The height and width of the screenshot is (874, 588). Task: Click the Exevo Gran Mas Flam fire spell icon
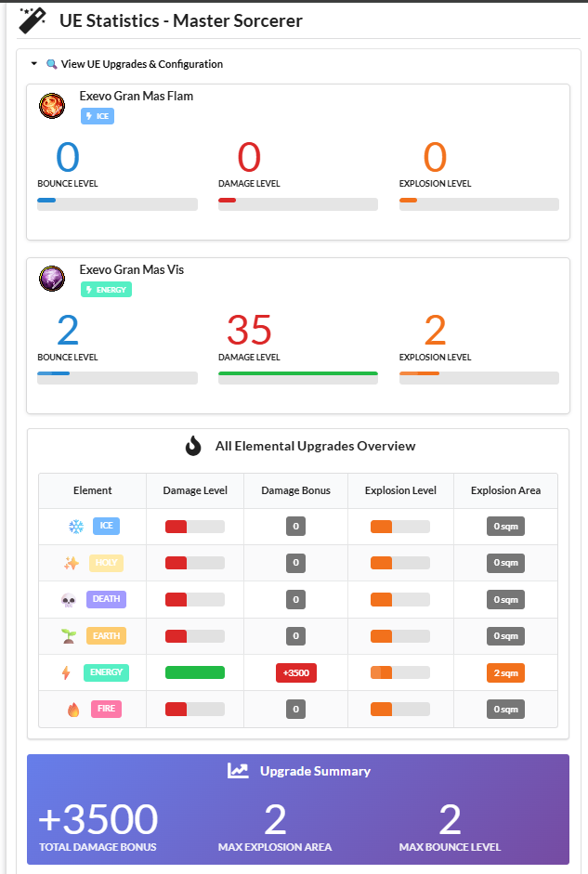52,105
